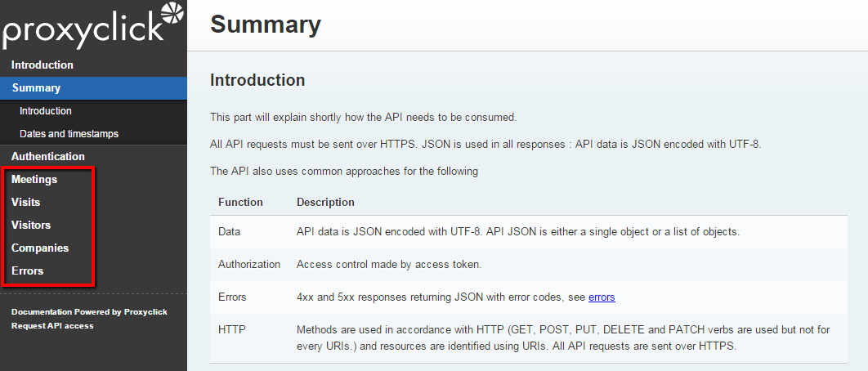This screenshot has width=868, height=371.
Task: Go to the Companies section
Action: click(40, 248)
